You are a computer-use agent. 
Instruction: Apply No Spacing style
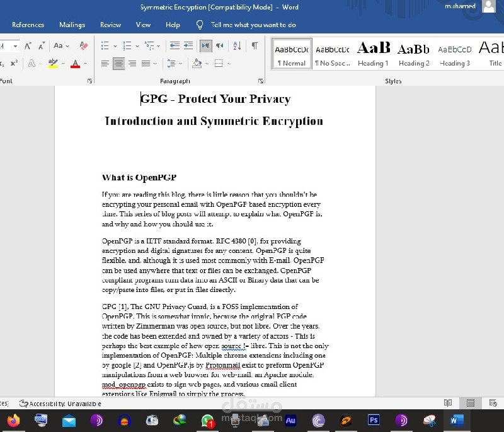pyautogui.click(x=333, y=54)
